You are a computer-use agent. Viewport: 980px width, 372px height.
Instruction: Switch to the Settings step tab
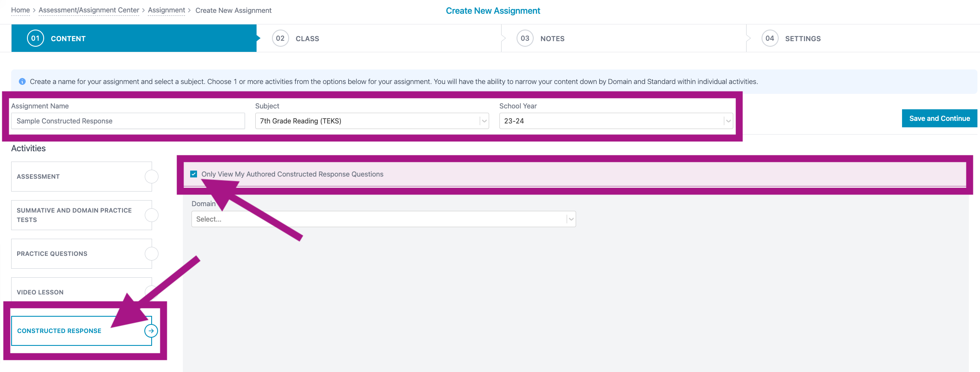[863, 38]
